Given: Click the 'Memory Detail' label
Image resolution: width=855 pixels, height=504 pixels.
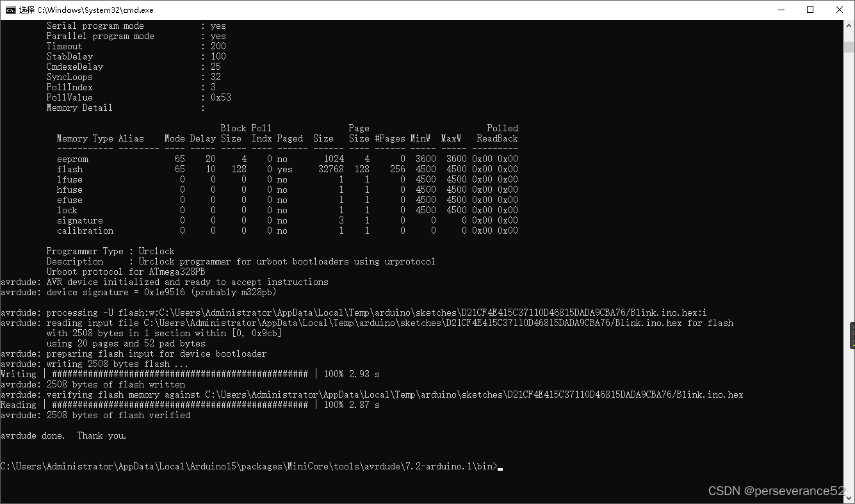Looking at the screenshot, I should [79, 108].
